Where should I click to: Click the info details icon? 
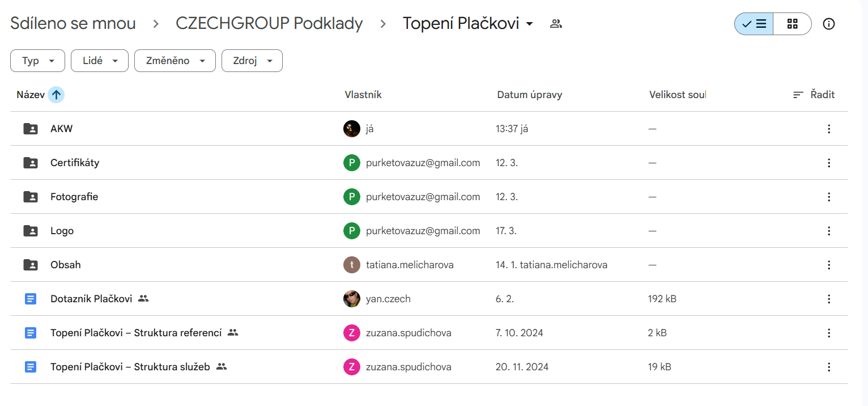[x=829, y=24]
